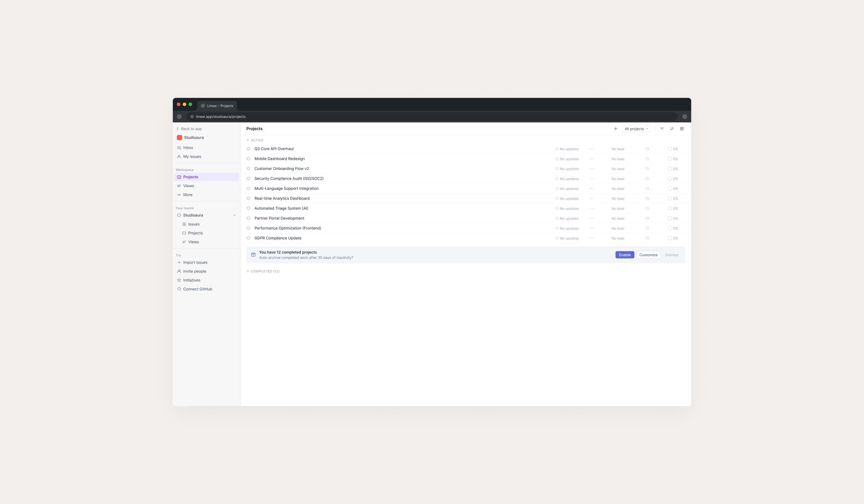Click priority dots for Customer Onboarding Flow v2
The height and width of the screenshot is (504, 864).
pyautogui.click(x=592, y=169)
